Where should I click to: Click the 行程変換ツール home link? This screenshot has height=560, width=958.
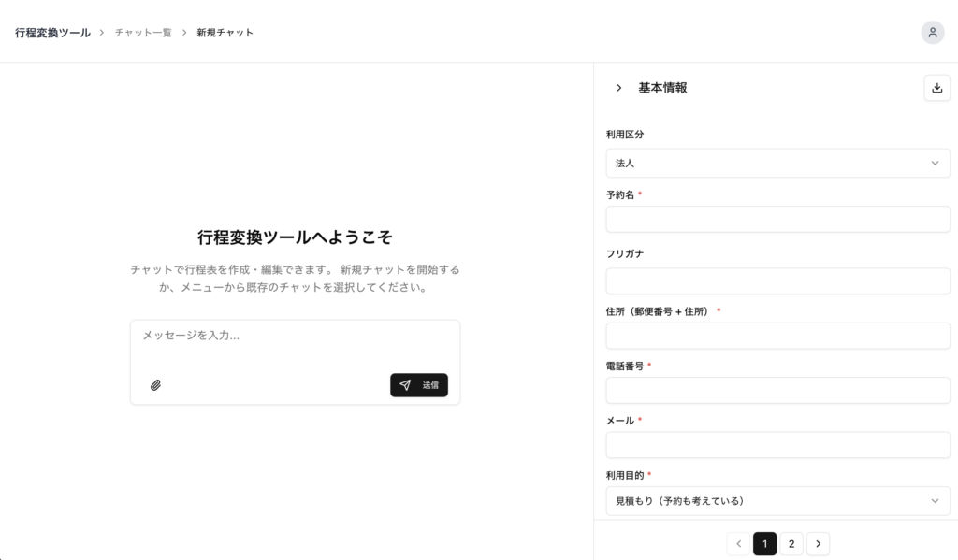point(52,33)
